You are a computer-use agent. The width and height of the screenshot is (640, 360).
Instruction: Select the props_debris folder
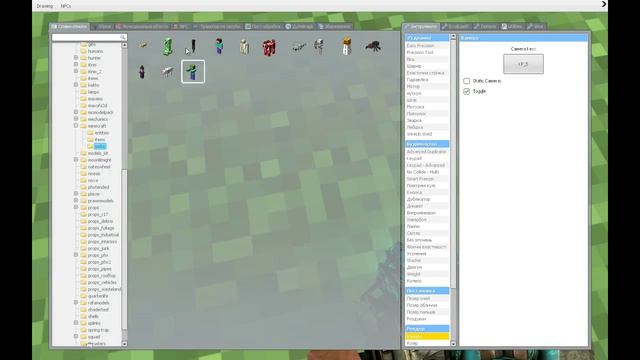coord(100,221)
